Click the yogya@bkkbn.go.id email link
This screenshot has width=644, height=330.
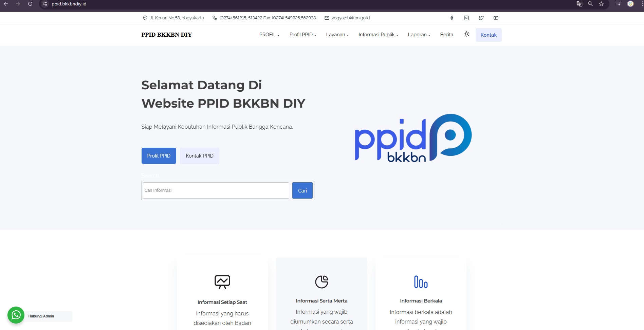coord(351,18)
